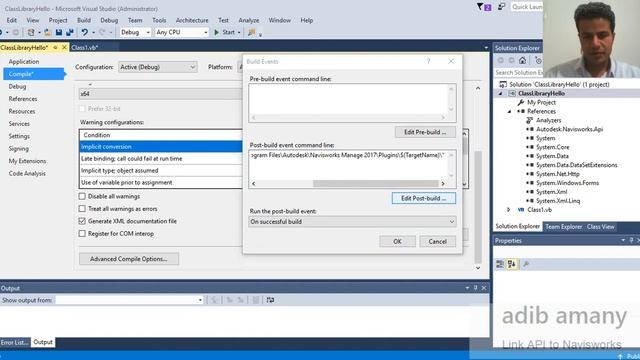The width and height of the screenshot is (640, 360).
Task: Switch to the Team Explorer tab
Action: tap(564, 227)
